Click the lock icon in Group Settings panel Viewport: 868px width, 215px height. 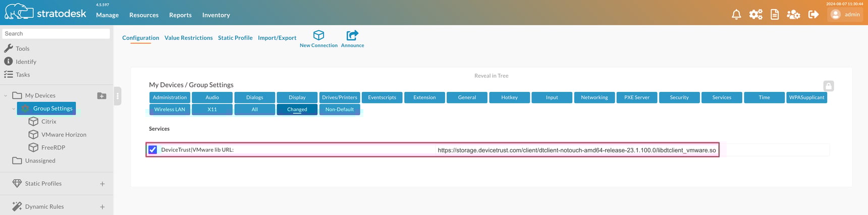click(828, 86)
